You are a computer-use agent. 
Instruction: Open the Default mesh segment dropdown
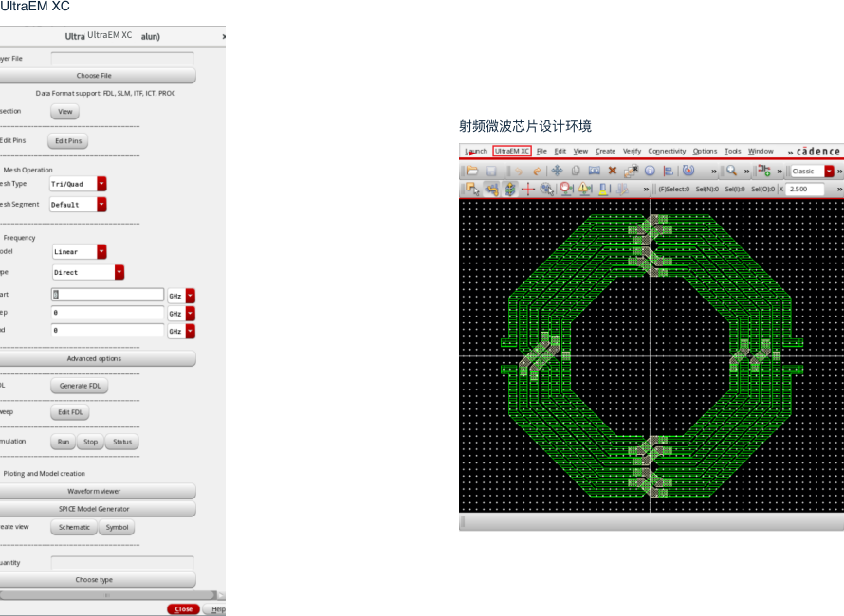pos(101,205)
